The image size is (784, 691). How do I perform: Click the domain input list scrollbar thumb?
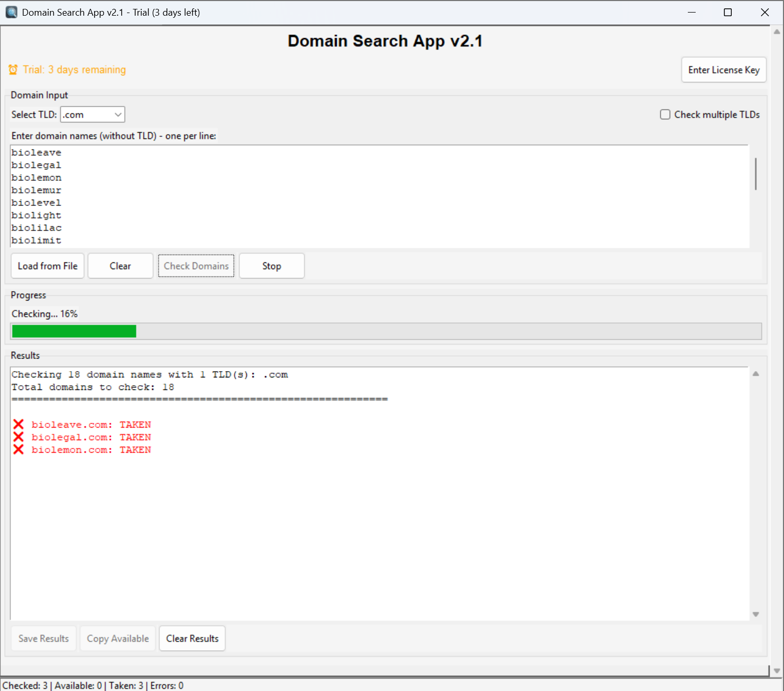coord(756,174)
